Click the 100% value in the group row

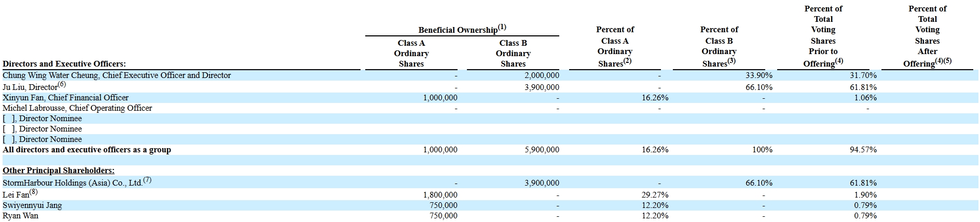point(762,150)
